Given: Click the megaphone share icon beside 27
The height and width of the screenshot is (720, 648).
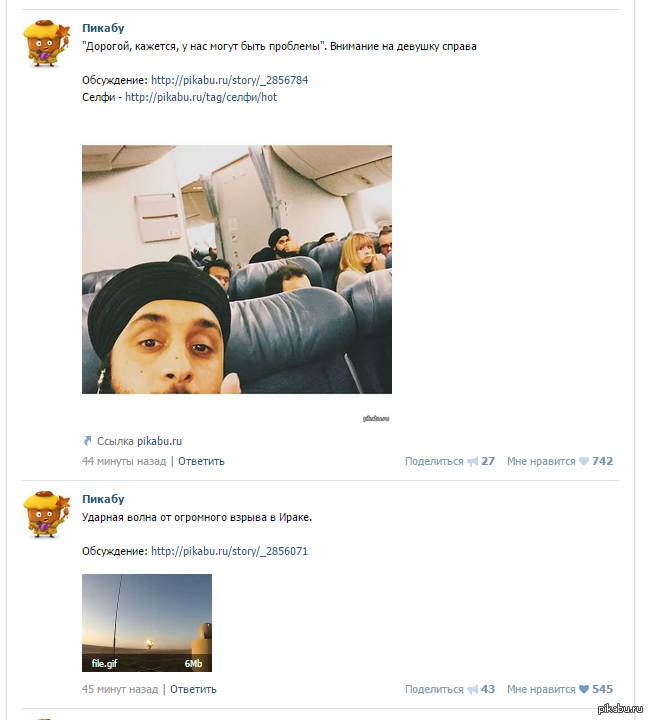Looking at the screenshot, I should coord(472,462).
